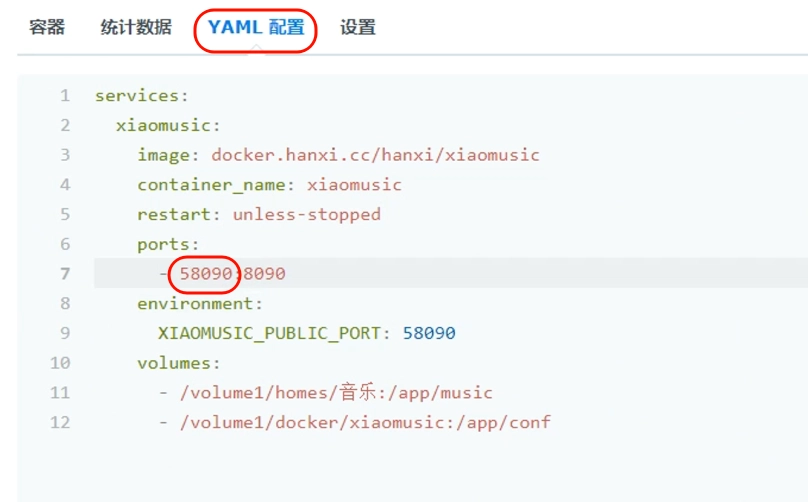Click the volumes: key
808x502 pixels.
178,363
